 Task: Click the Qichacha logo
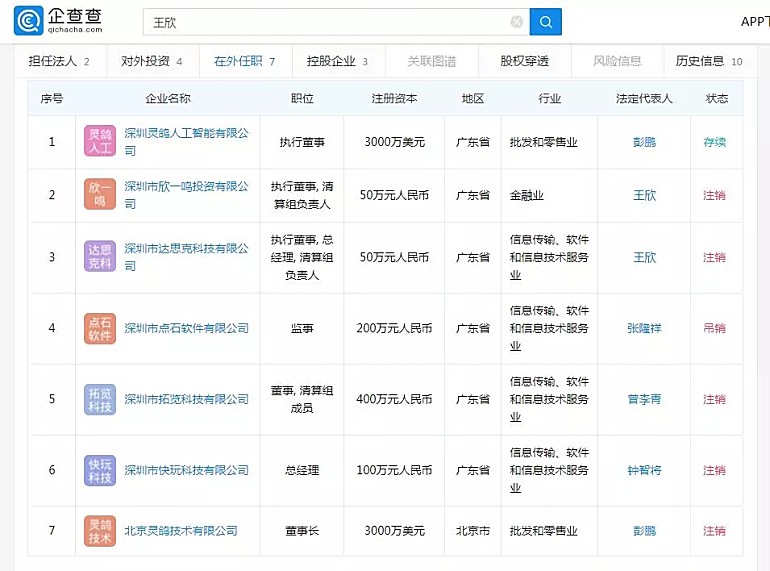coord(58,20)
